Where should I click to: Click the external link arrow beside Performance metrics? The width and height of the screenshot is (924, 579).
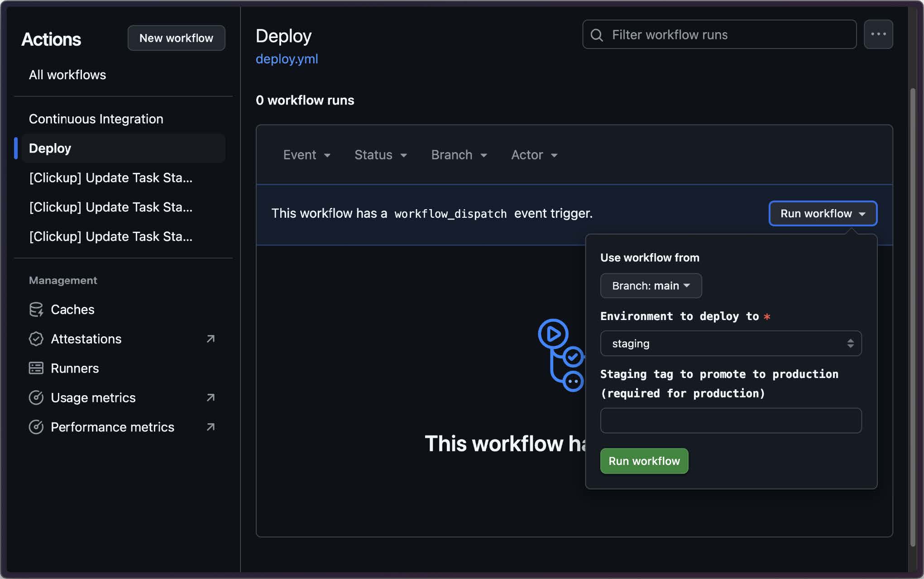click(x=211, y=427)
